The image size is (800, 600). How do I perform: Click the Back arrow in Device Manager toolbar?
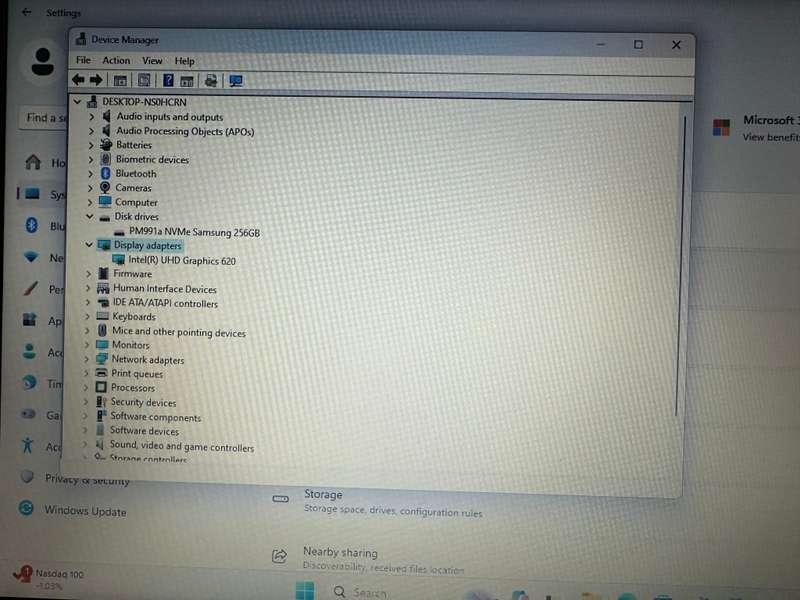(x=78, y=80)
